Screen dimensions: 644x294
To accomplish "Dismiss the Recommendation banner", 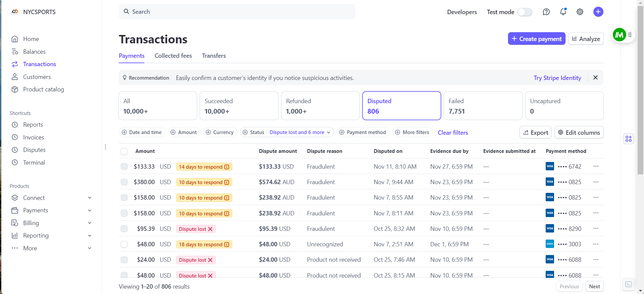I will 595,78.
